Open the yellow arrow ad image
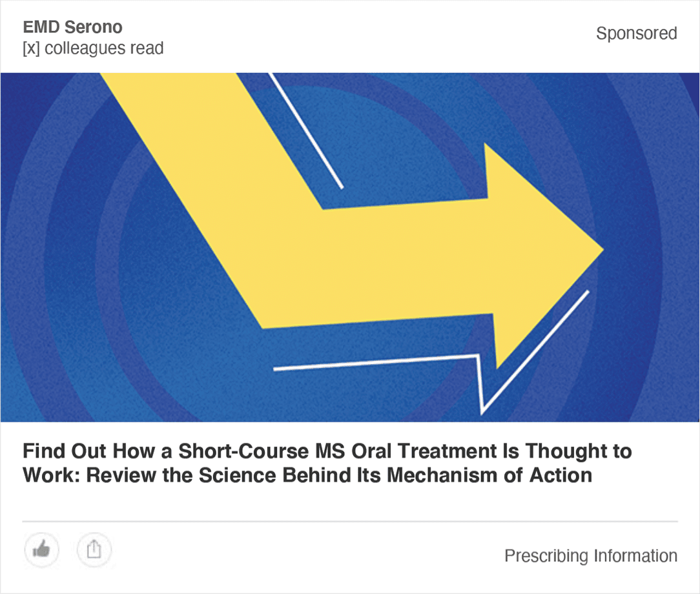The height and width of the screenshot is (594, 700). pyautogui.click(x=350, y=247)
